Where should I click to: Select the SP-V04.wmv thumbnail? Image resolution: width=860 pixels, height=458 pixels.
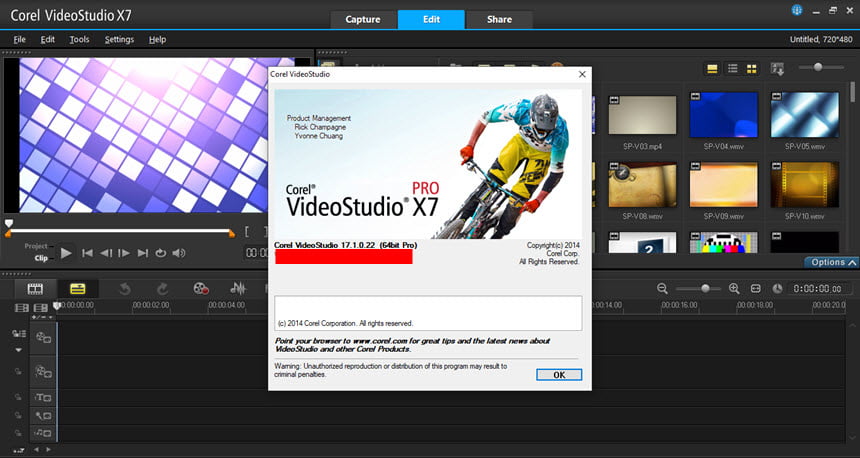click(x=723, y=115)
